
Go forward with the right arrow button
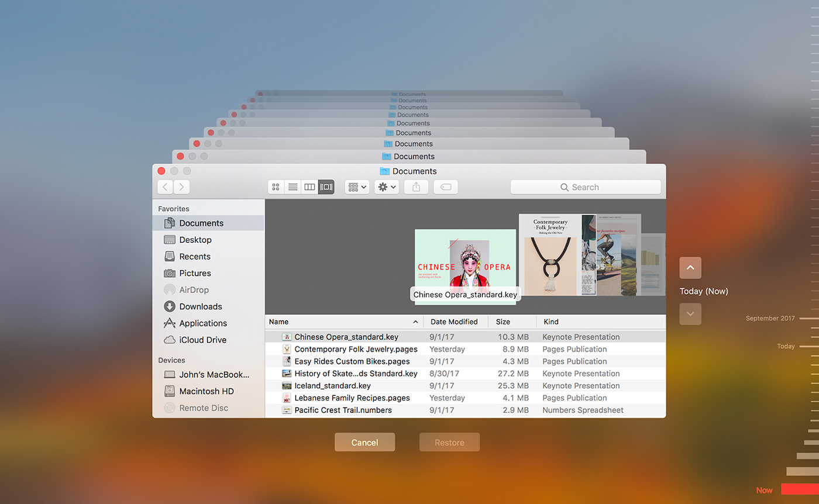click(182, 187)
